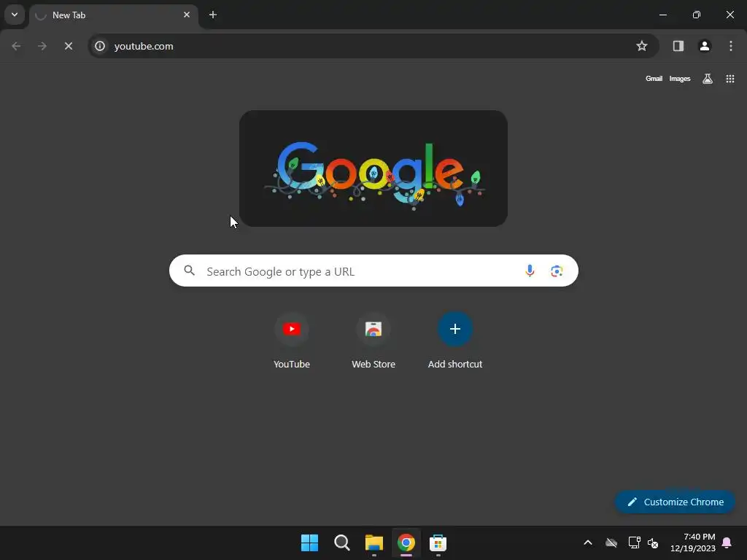
Task: Click the OneDrive cloud tray icon
Action: [611, 542]
